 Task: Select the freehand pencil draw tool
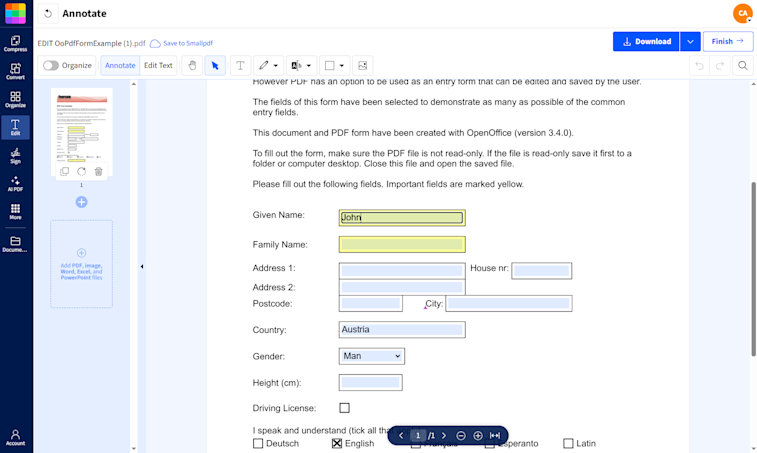(264, 66)
